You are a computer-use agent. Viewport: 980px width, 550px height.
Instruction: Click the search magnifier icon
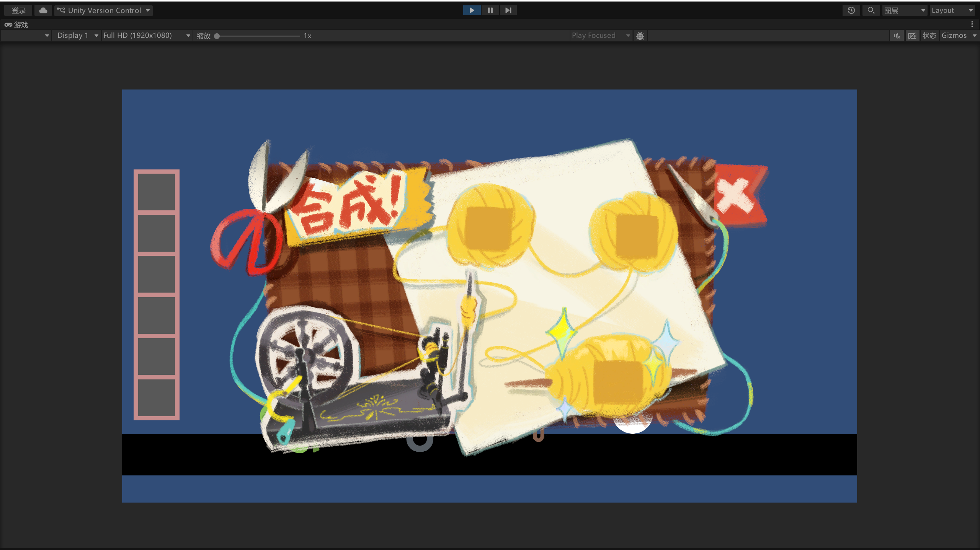click(x=871, y=10)
